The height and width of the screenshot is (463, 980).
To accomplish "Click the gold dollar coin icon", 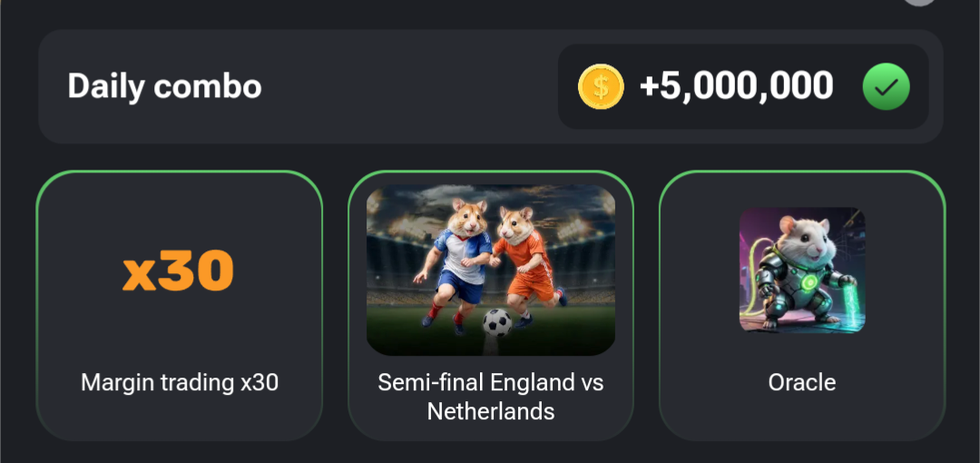I will pos(601,87).
